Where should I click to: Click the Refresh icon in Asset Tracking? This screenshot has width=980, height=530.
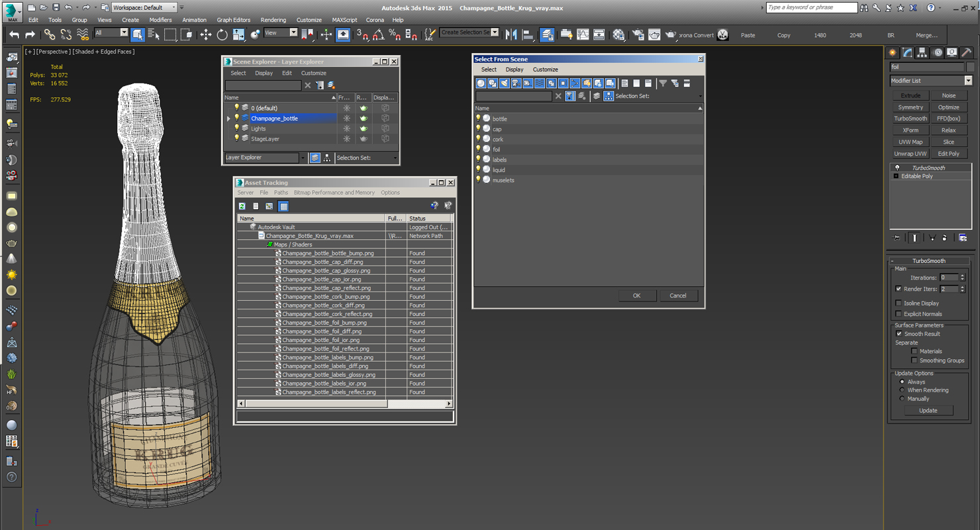point(242,207)
